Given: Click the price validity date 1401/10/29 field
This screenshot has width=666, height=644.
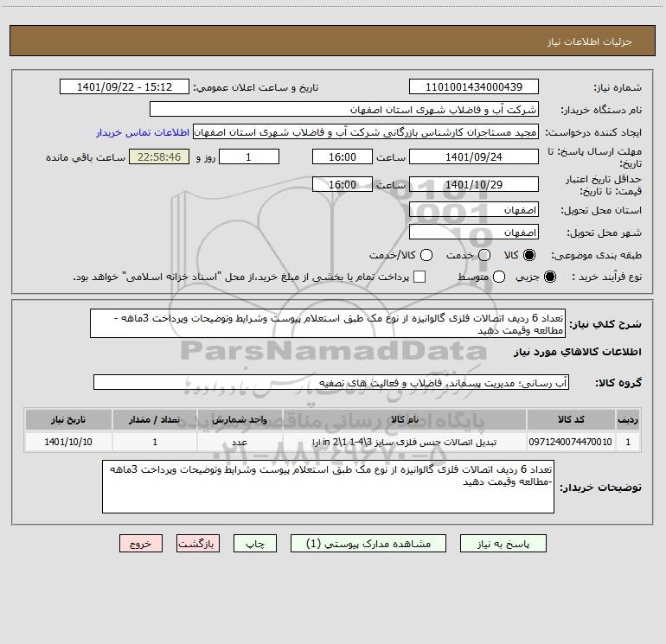Looking at the screenshot, I should click(x=474, y=184).
